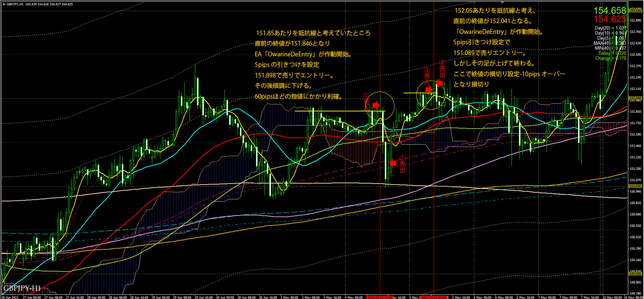Click 150.290 on the price scale

tap(636, 249)
